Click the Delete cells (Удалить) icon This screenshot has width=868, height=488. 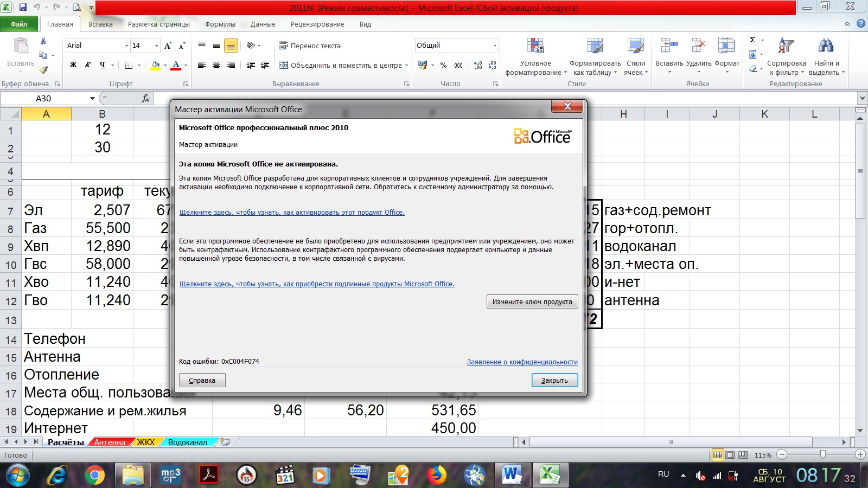pos(699,46)
